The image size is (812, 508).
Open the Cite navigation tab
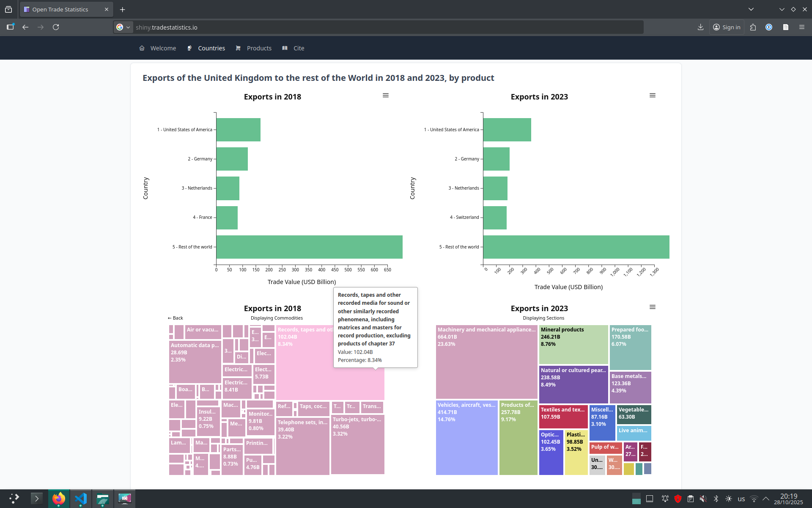pos(299,48)
